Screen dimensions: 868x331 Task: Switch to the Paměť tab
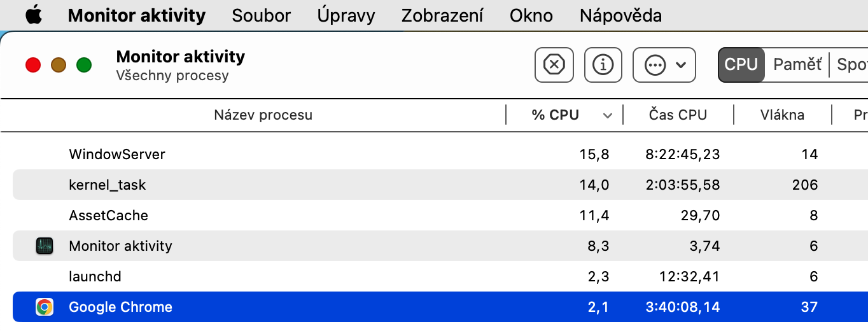click(x=797, y=65)
